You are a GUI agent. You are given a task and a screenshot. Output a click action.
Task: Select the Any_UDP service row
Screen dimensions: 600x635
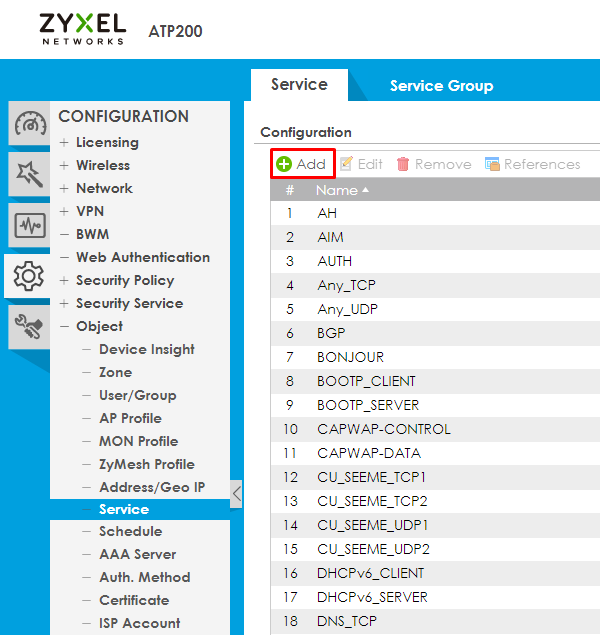(x=435, y=309)
